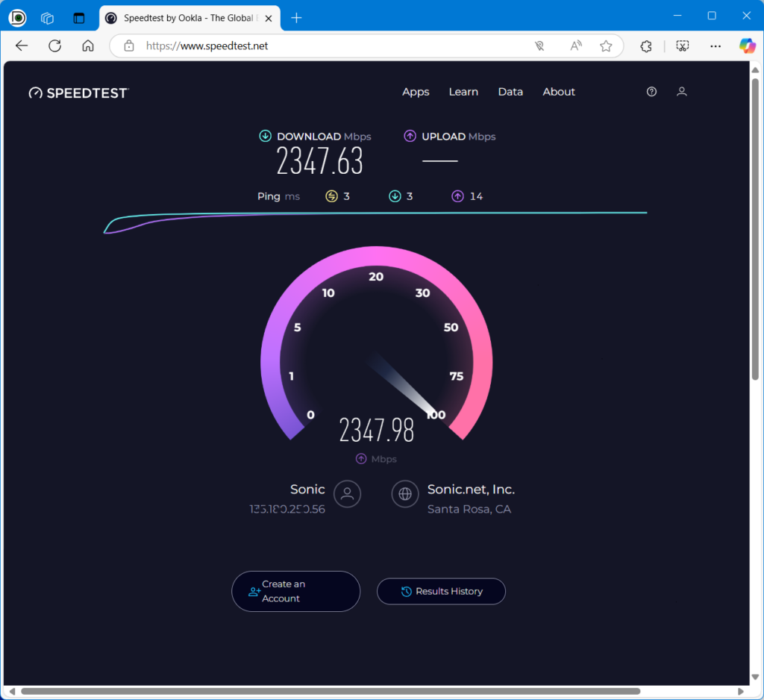The image size is (764, 700).
Task: Click inside the browser address bar
Action: click(298, 46)
